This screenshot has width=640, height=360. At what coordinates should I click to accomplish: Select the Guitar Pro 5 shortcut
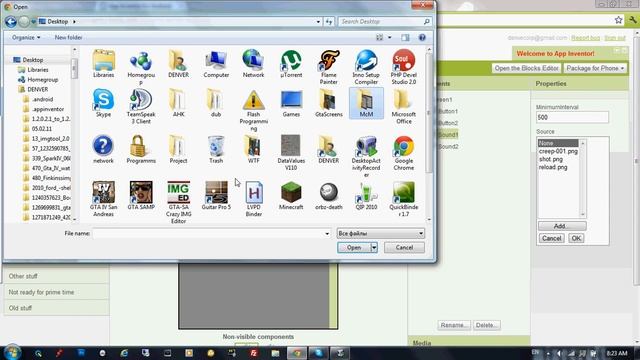[x=216, y=196]
